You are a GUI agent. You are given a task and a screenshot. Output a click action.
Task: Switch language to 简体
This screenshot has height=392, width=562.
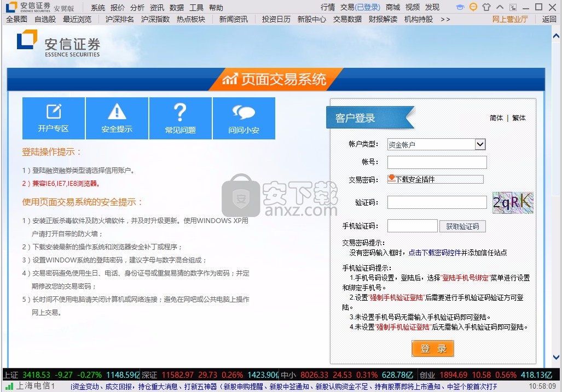[x=496, y=118]
